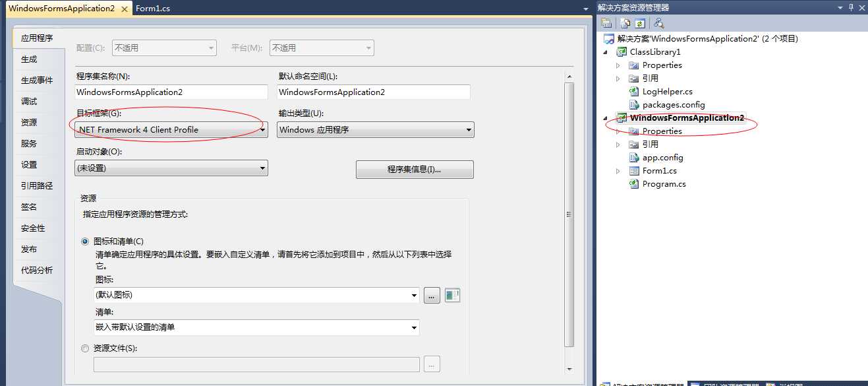Click the Properties icon in Solution Explorer toolbar
868x386 pixels.
[606, 23]
